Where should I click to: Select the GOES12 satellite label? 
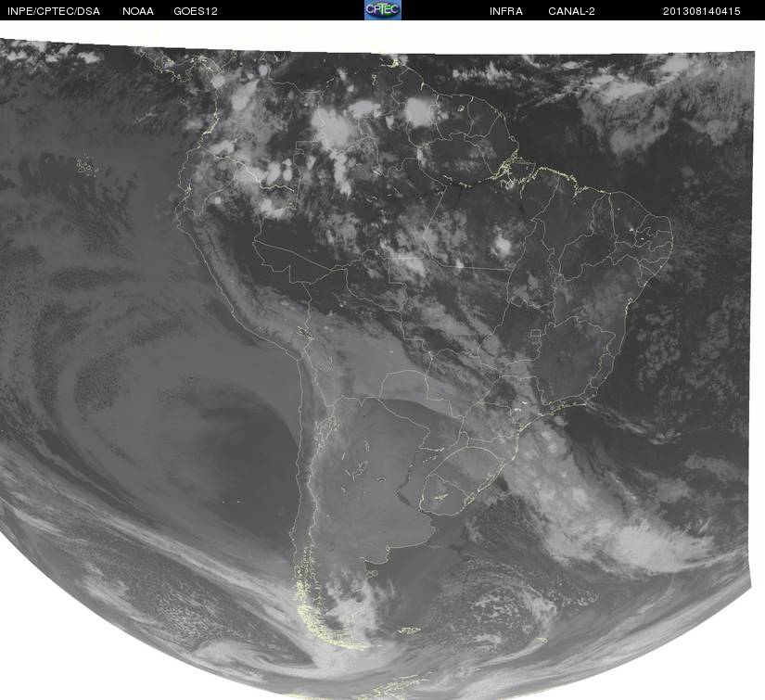[196, 11]
